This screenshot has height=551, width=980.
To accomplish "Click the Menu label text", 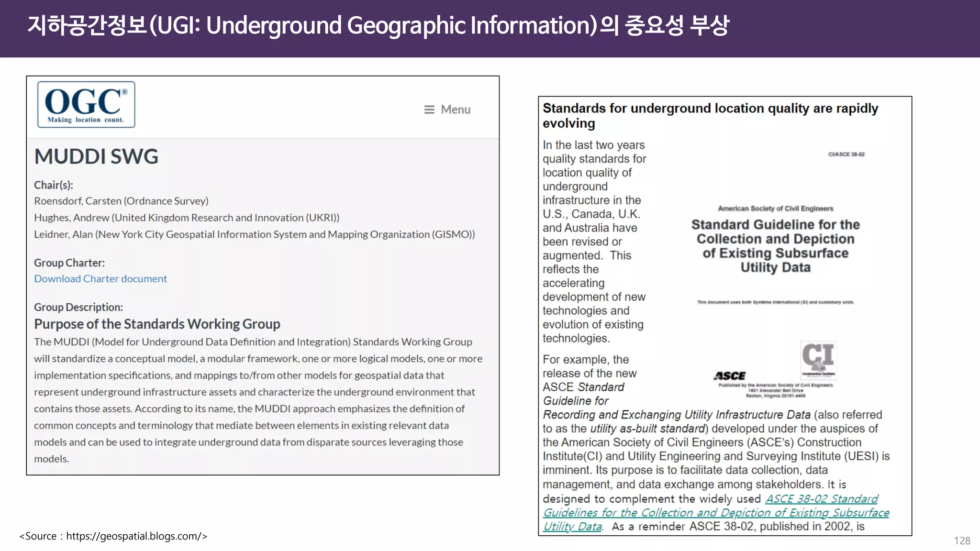I will [456, 110].
